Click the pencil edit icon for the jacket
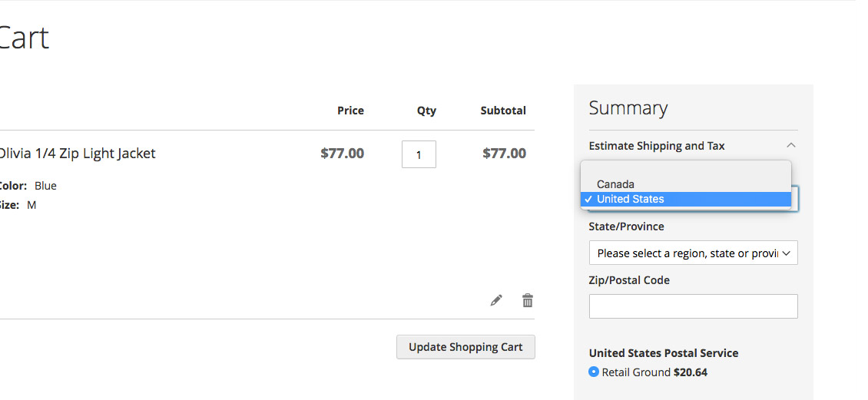Viewport: 868px width, 400px height. click(x=496, y=300)
